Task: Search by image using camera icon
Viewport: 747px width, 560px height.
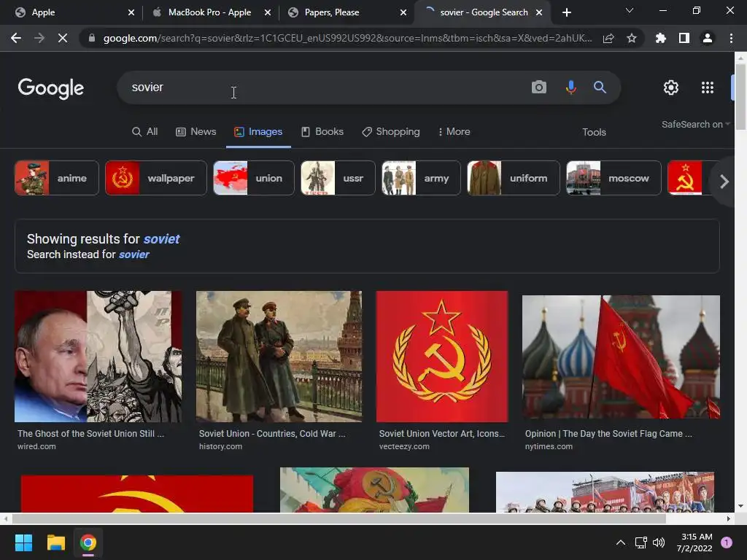Action: [x=539, y=87]
